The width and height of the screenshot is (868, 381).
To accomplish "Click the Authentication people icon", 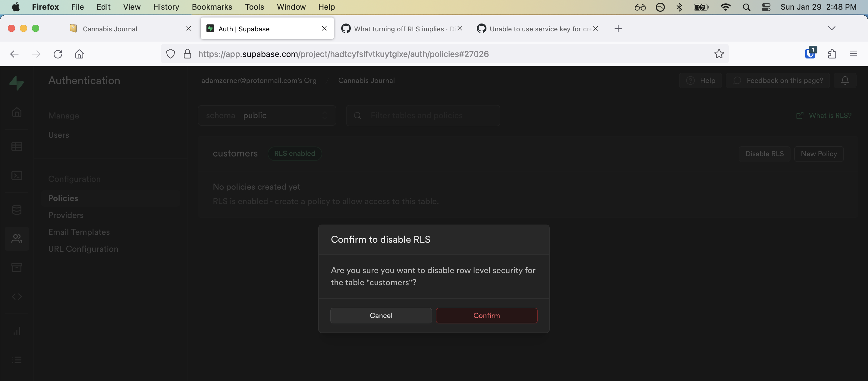I will tap(17, 239).
